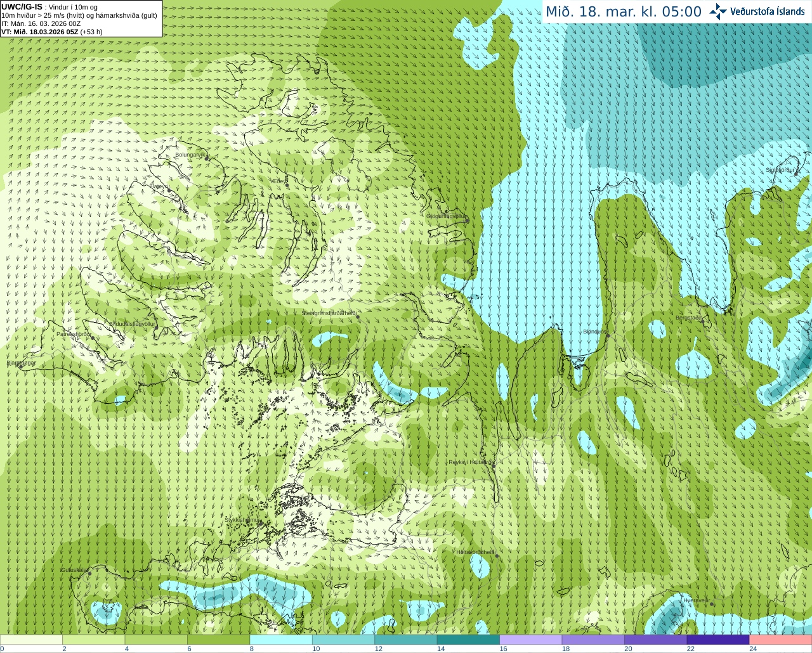Image resolution: width=812 pixels, height=653 pixels.
Task: Click the 18–20 m/s legend swatch
Action: point(593,640)
